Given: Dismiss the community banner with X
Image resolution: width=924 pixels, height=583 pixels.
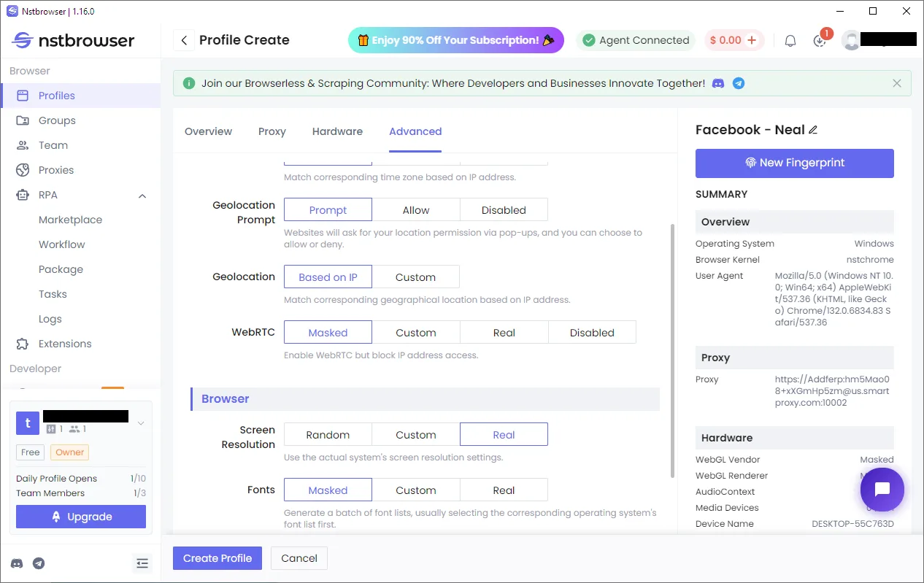Looking at the screenshot, I should [x=897, y=83].
